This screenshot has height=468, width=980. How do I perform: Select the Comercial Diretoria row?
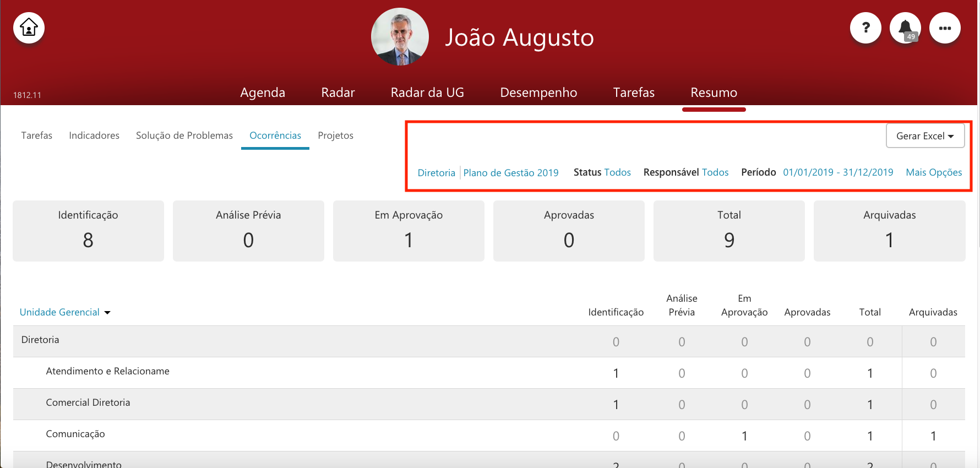click(489, 404)
